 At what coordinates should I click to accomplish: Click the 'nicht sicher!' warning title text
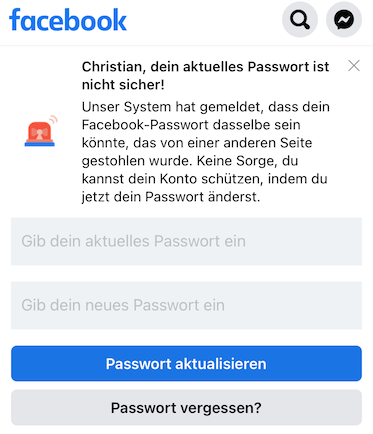point(123,85)
